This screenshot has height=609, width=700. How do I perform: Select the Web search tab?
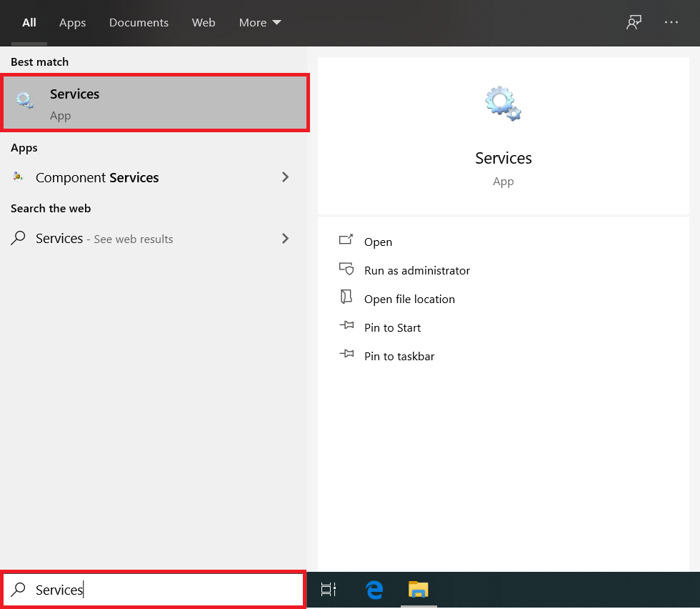pyautogui.click(x=204, y=23)
